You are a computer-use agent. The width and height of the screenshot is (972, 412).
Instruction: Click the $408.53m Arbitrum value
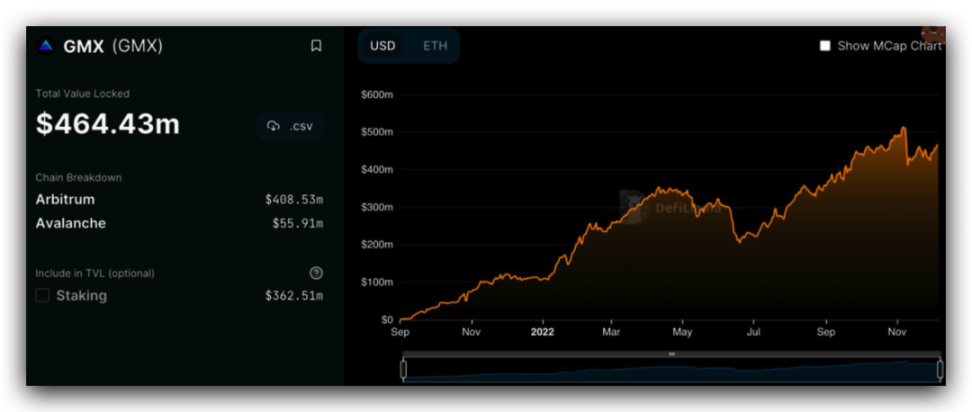tap(294, 199)
